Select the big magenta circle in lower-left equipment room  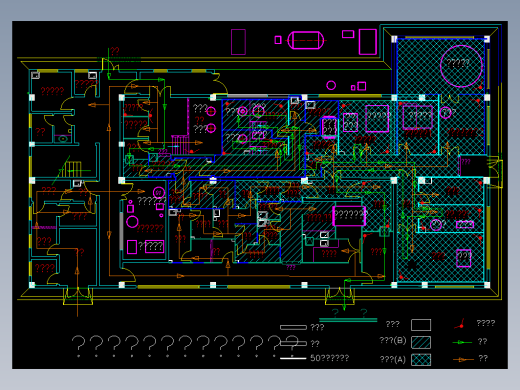coord(132,222)
